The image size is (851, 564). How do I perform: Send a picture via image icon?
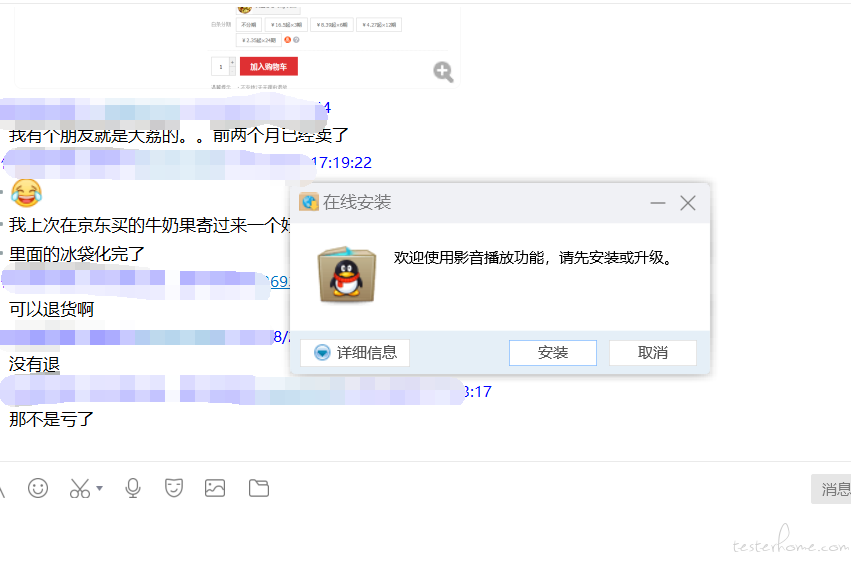pyautogui.click(x=215, y=488)
